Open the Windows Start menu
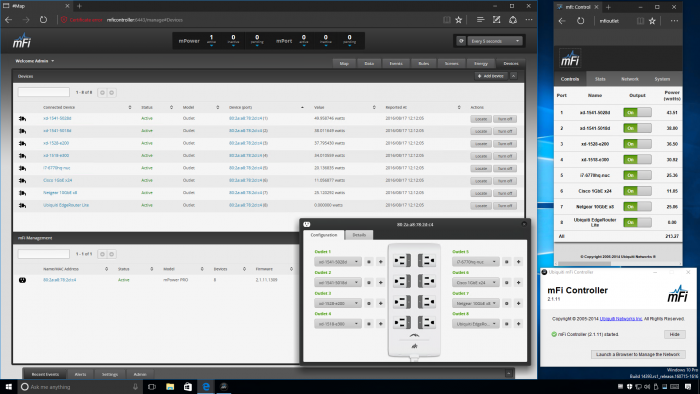Viewport: 700px width, 394px height. 8,387
